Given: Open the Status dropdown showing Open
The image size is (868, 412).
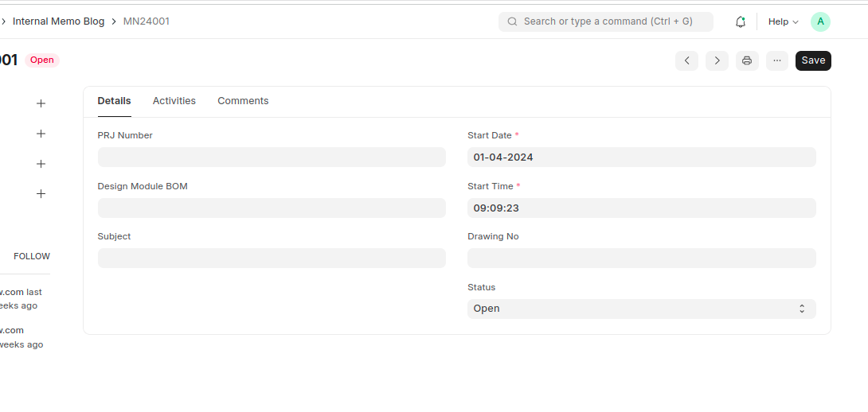Looking at the screenshot, I should (641, 309).
